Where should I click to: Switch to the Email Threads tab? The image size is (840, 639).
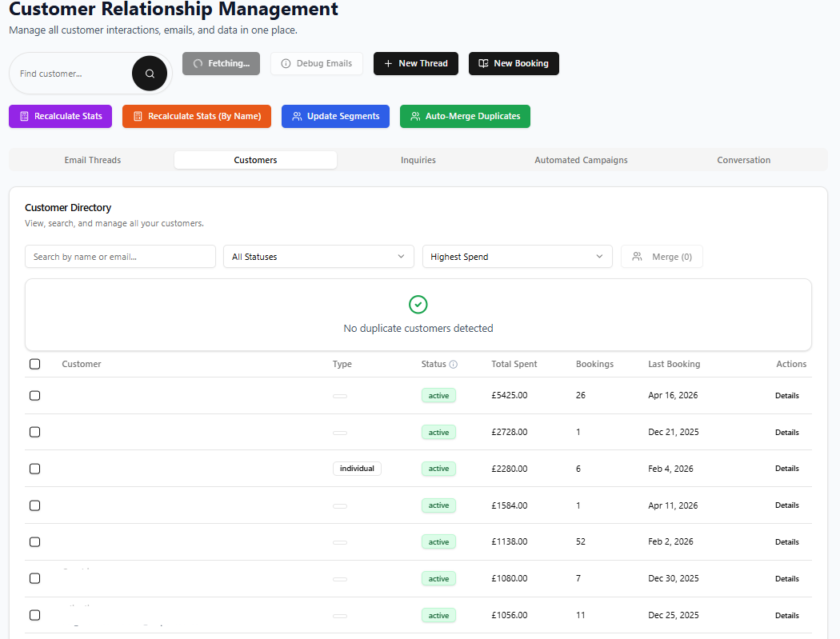(x=93, y=160)
